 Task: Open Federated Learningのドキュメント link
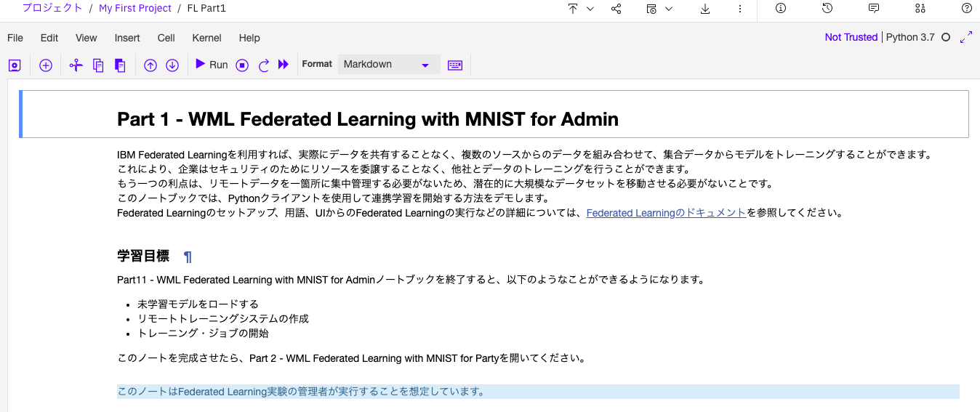point(666,213)
